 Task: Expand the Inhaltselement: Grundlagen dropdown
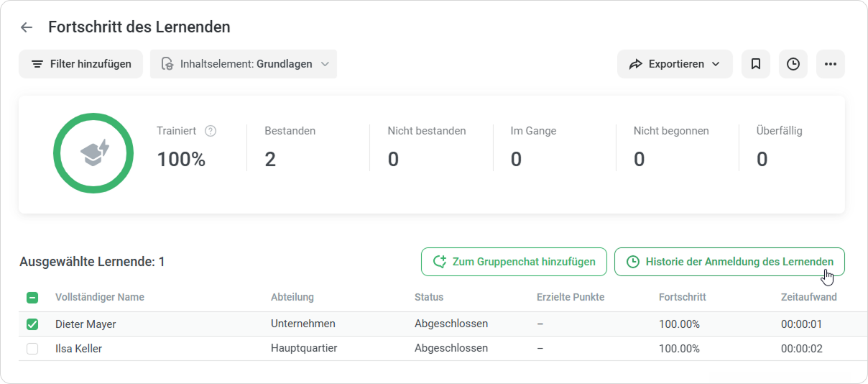pyautogui.click(x=244, y=64)
